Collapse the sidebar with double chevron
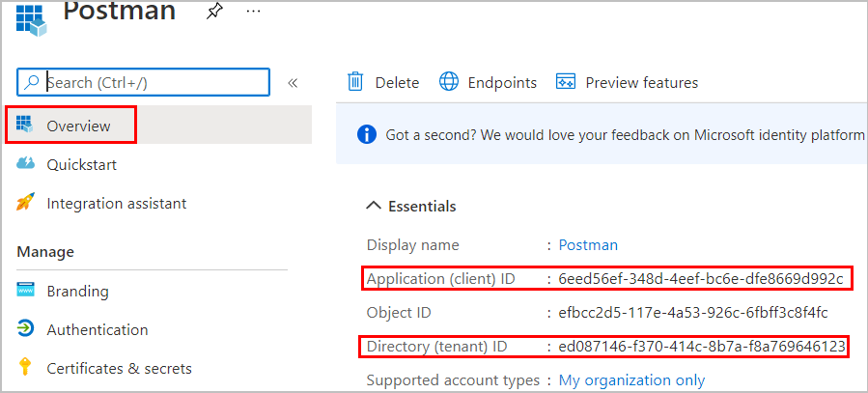 pos(293,83)
